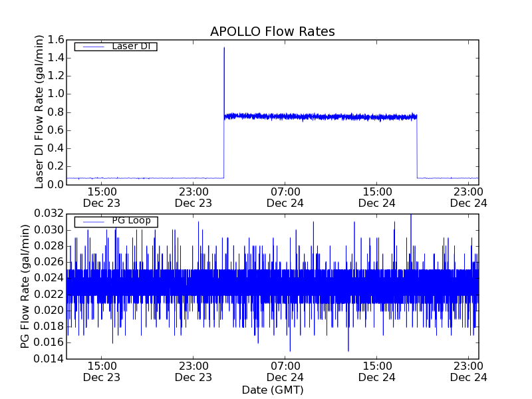Click the 0.028 tick on the PG chart

(49, 246)
